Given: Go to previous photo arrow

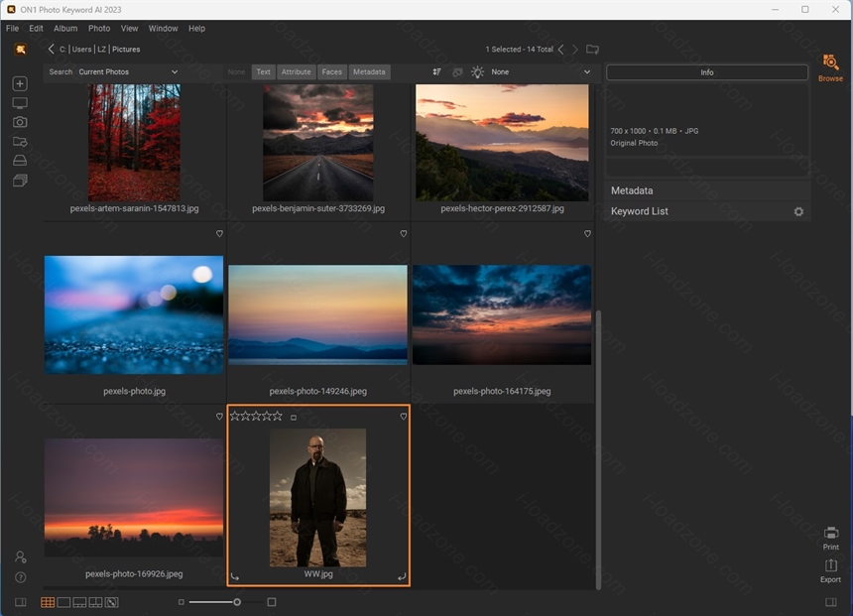Looking at the screenshot, I should pos(560,49).
